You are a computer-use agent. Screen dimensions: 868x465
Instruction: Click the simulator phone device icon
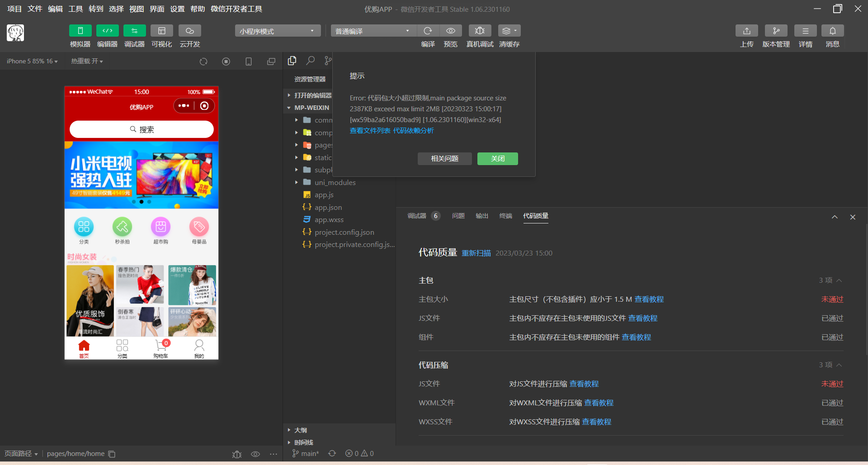click(249, 62)
